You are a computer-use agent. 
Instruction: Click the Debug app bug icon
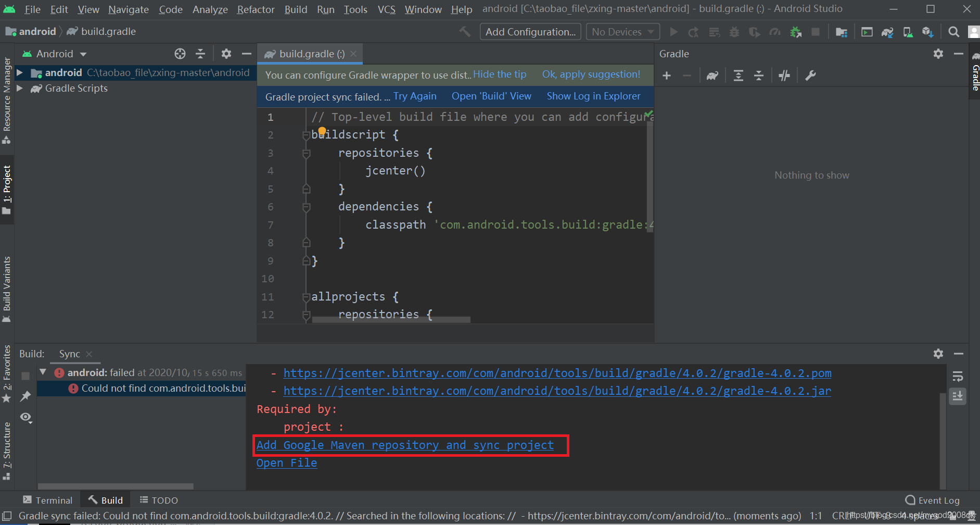click(734, 32)
